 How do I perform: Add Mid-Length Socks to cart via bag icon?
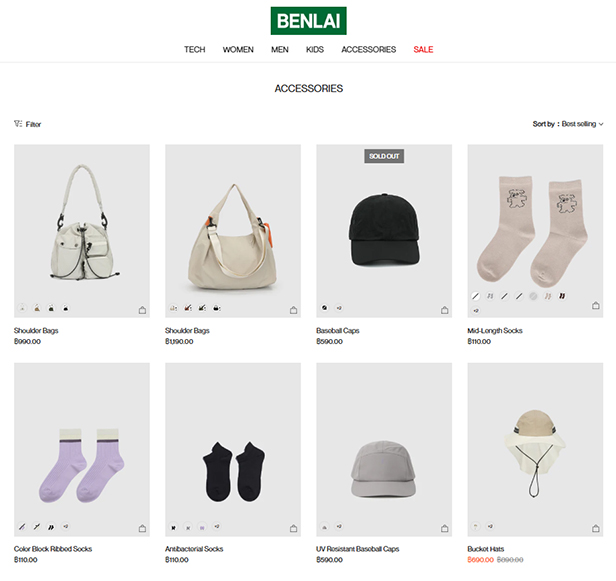pyautogui.click(x=596, y=305)
